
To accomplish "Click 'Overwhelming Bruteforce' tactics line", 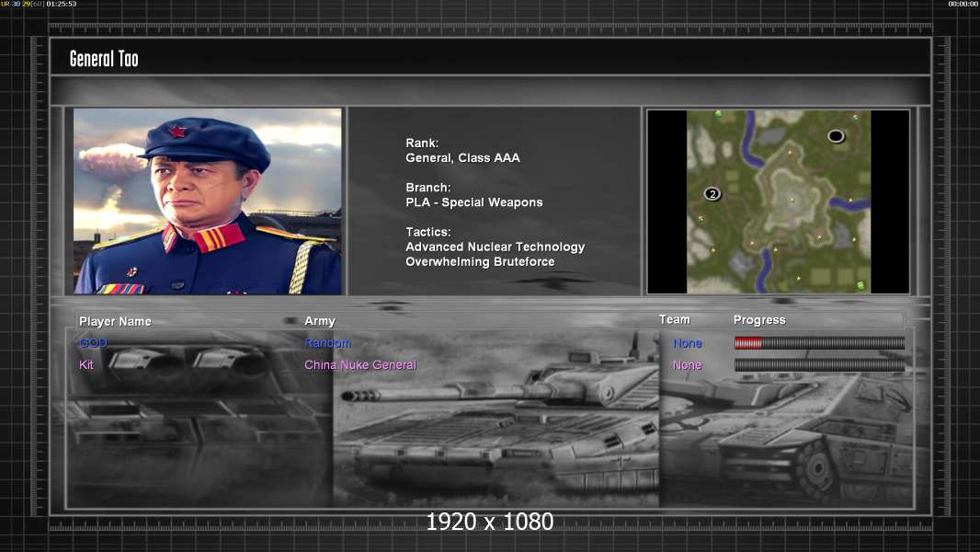I will pyautogui.click(x=480, y=262).
